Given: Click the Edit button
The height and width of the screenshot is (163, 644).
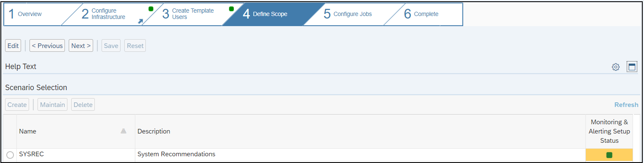Looking at the screenshot, I should click(x=13, y=46).
